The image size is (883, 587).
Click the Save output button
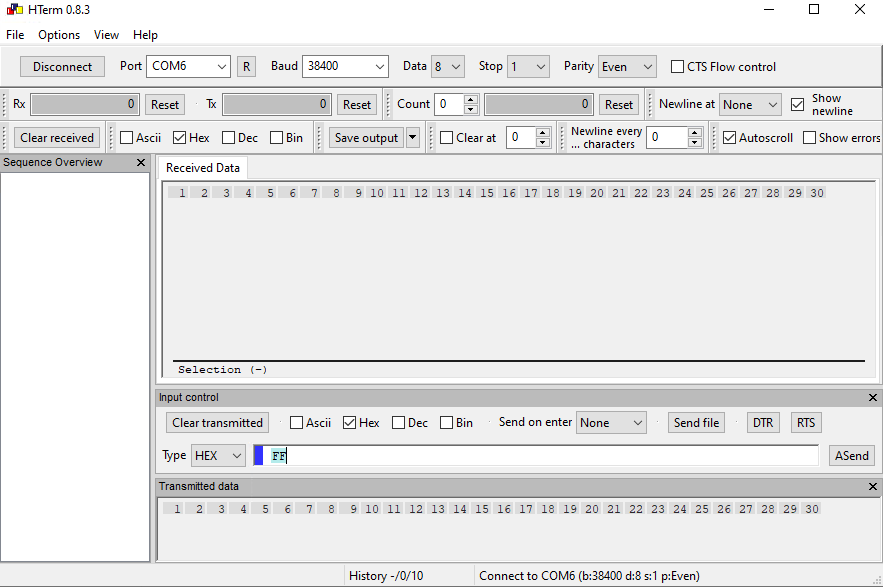[x=367, y=138]
